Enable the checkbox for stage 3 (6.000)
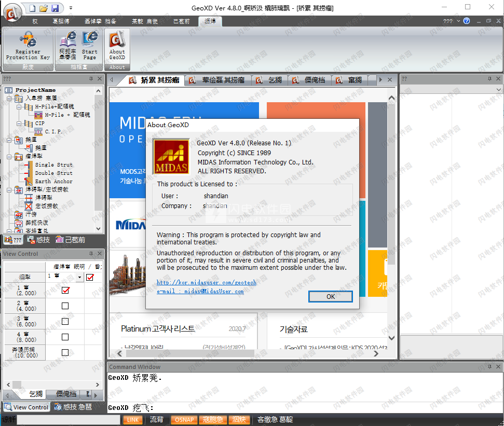The height and width of the screenshot is (426, 504). click(65, 321)
